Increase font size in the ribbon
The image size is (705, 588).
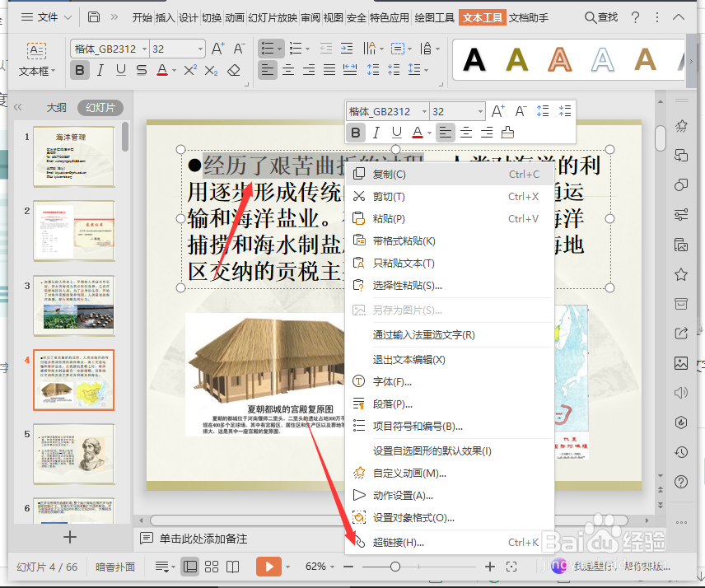(218, 49)
